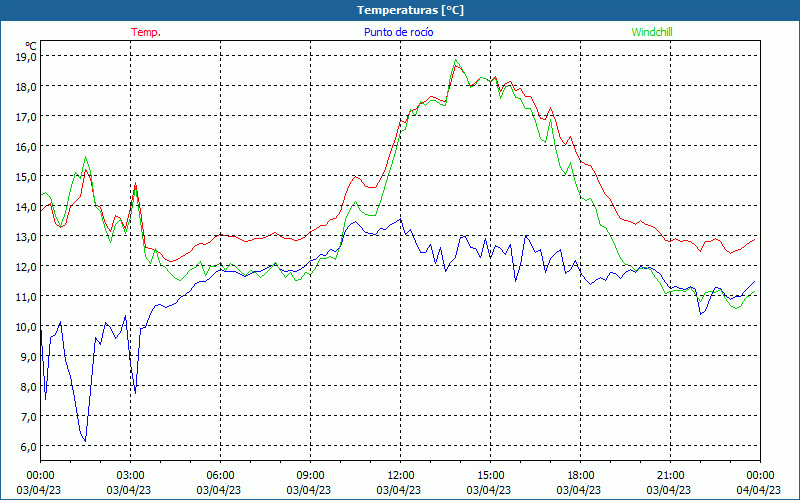Click the '°C' axis unit label
800x500 pixels.
point(31,46)
